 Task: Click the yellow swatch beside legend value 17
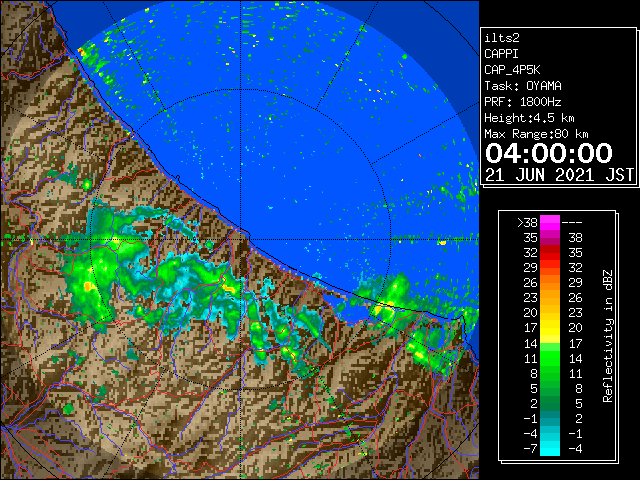pos(550,328)
